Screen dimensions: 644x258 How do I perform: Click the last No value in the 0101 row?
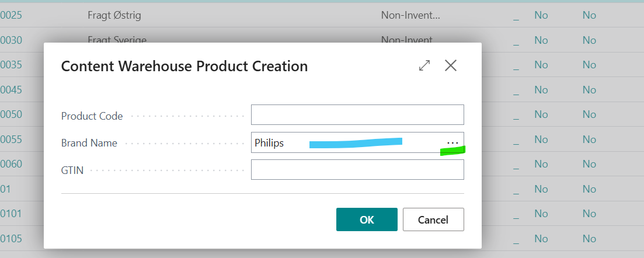click(x=589, y=214)
